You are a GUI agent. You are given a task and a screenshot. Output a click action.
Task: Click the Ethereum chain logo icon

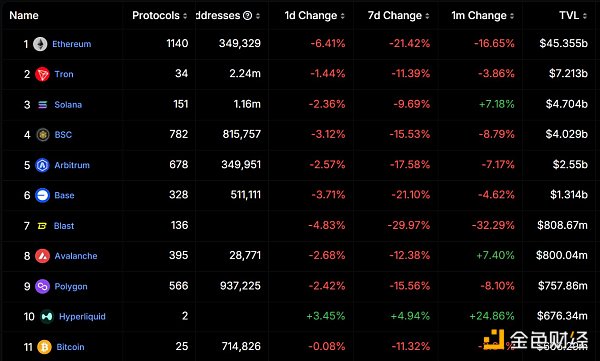point(40,44)
